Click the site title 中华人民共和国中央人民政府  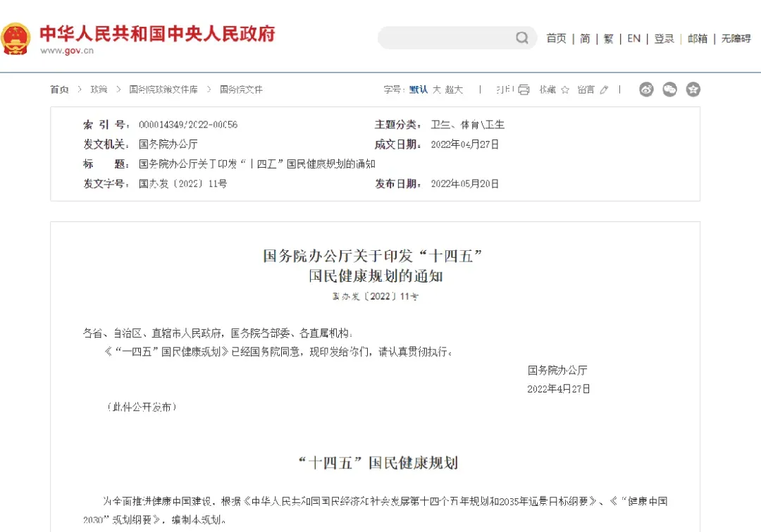pos(157,34)
